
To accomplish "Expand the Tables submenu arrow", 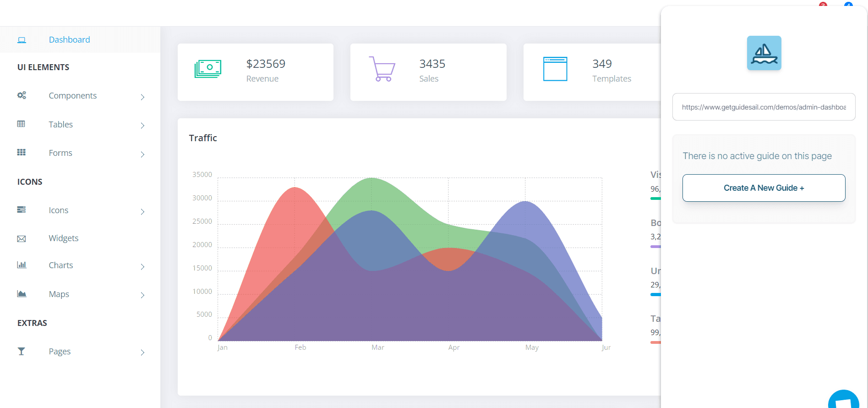I will coord(142,126).
